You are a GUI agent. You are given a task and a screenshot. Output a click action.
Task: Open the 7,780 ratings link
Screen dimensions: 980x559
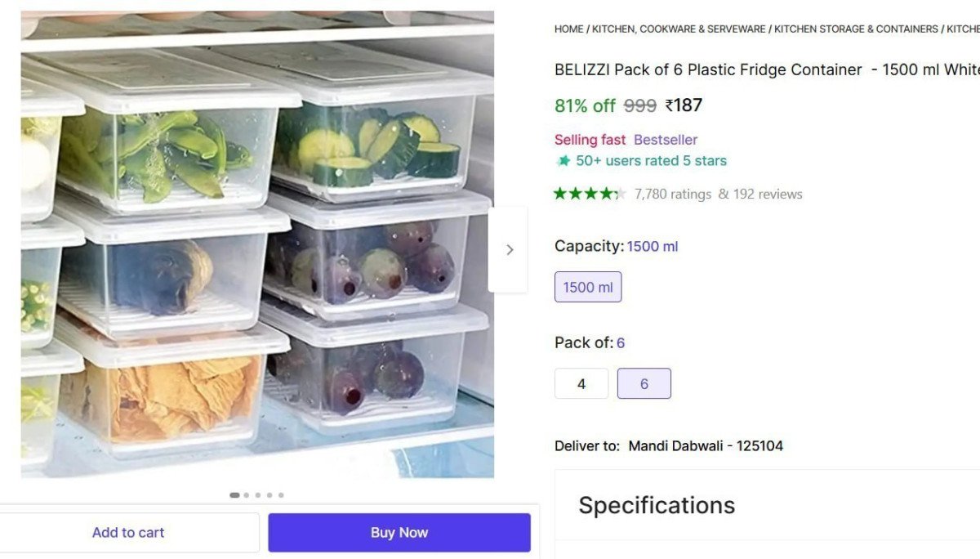coord(673,194)
